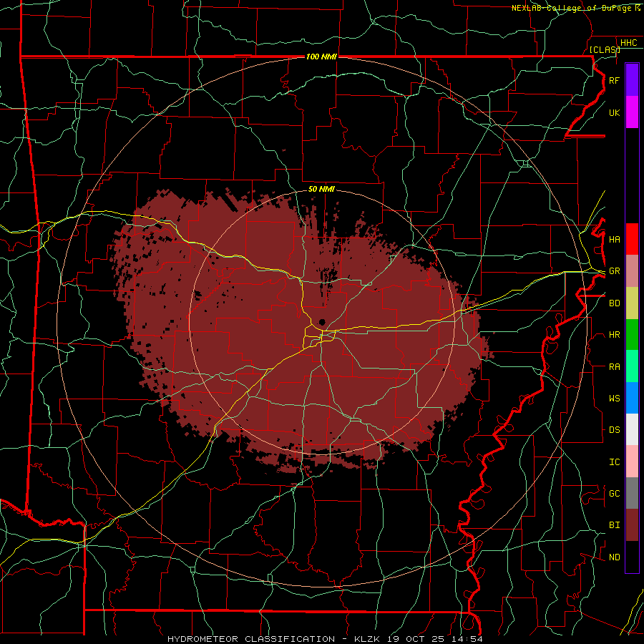Click the BD legend label

tap(614, 303)
